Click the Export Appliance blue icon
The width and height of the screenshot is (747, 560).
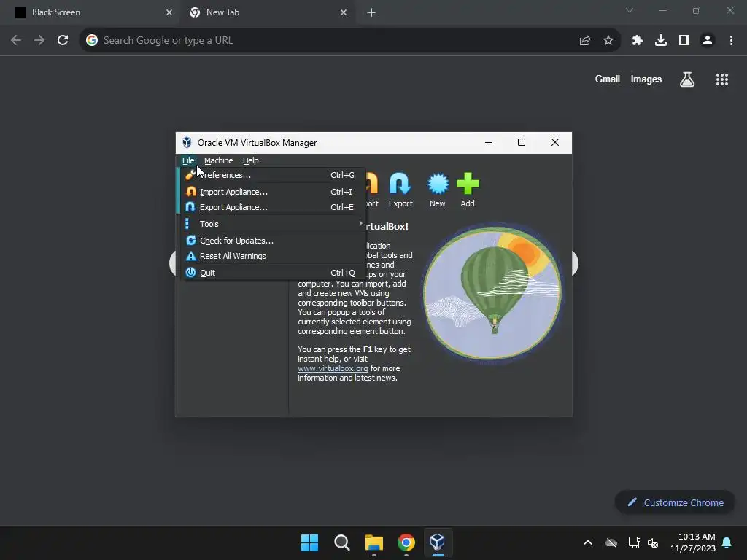click(190, 206)
